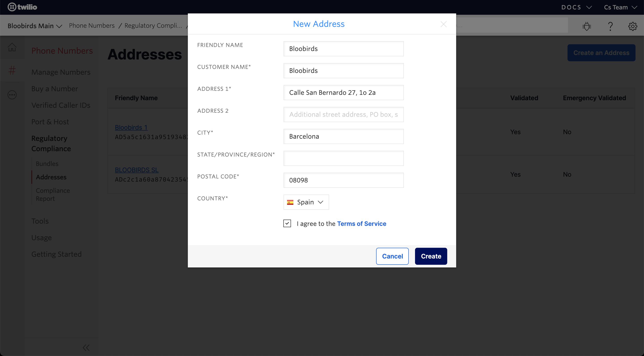Open Usage in the sidebar
Image resolution: width=644 pixels, height=356 pixels.
coord(42,237)
